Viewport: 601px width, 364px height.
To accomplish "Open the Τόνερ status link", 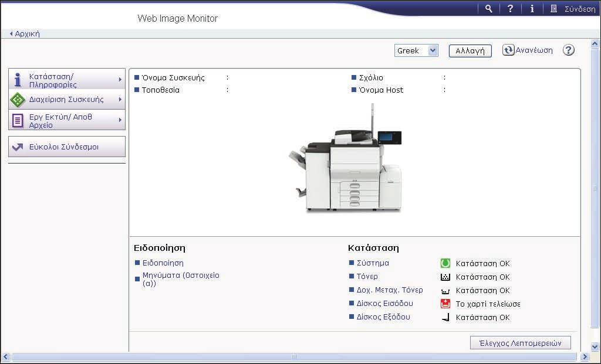I will pyautogui.click(x=367, y=276).
